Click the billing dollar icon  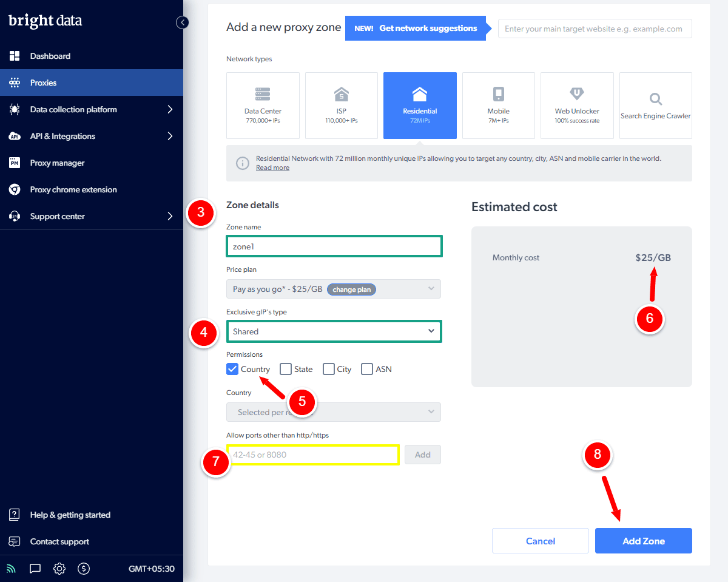(84, 569)
